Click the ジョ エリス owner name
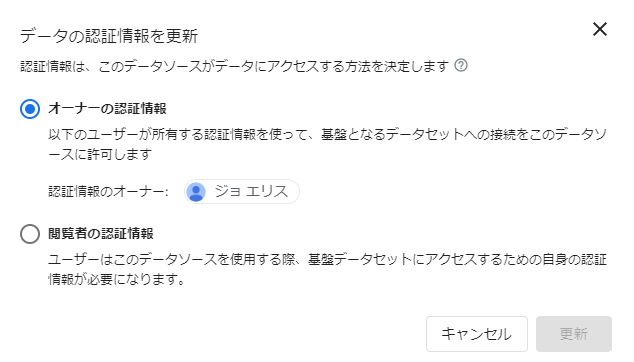This screenshot has height=362, width=634. (x=251, y=191)
